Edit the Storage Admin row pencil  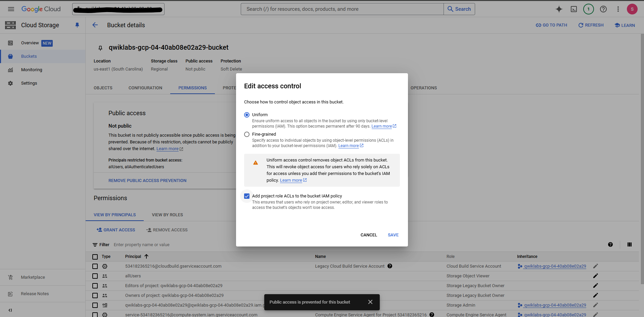[x=595, y=305]
